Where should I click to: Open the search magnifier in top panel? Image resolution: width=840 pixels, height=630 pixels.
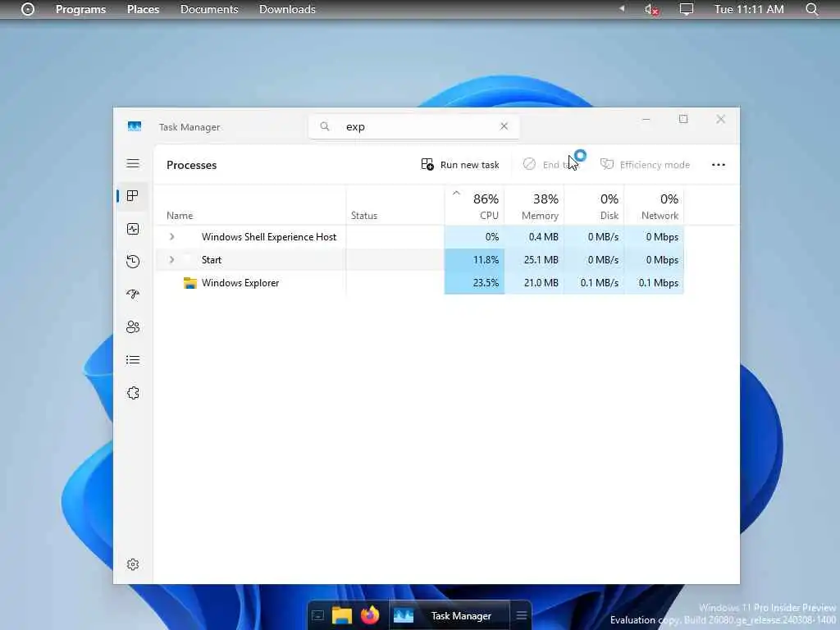tap(812, 9)
